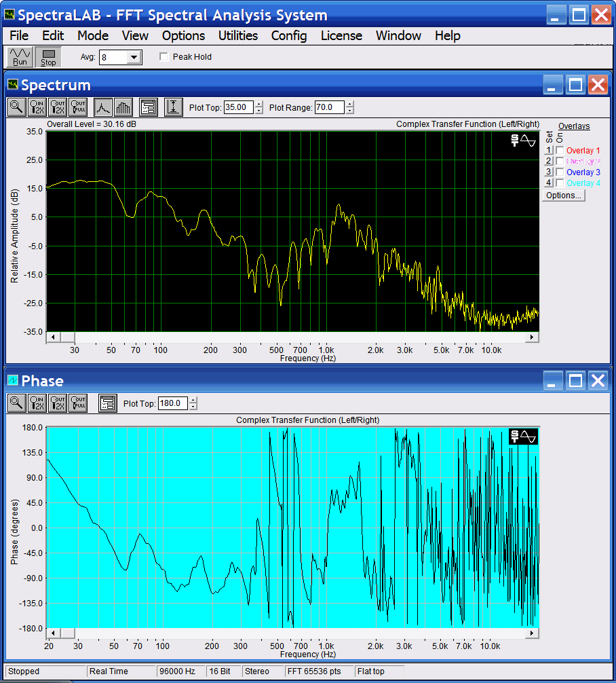Enable the Overlay 3 checkbox

tap(560, 172)
